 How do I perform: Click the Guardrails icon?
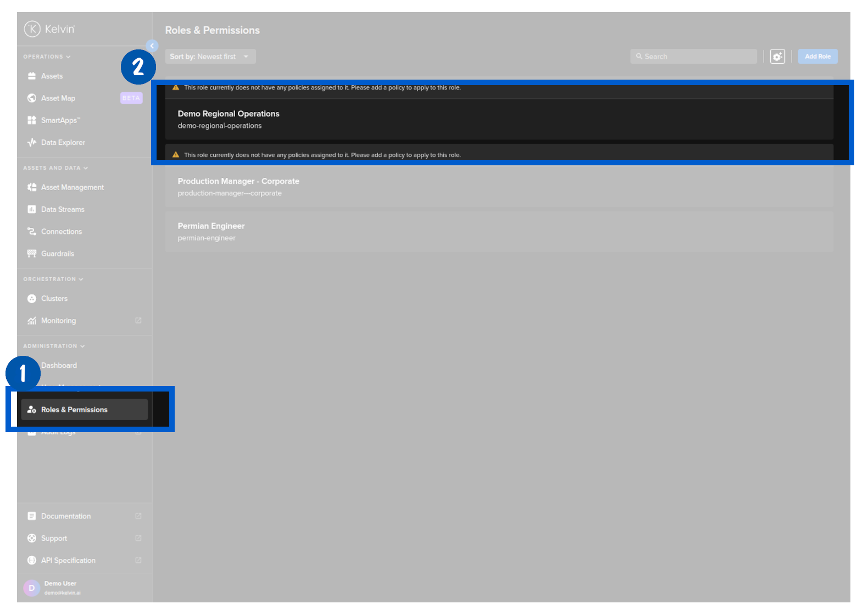click(x=32, y=254)
